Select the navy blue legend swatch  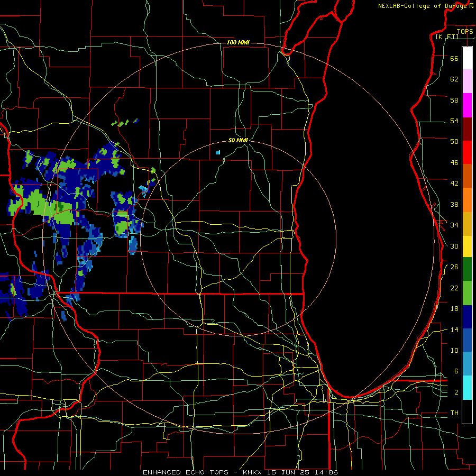click(x=467, y=317)
